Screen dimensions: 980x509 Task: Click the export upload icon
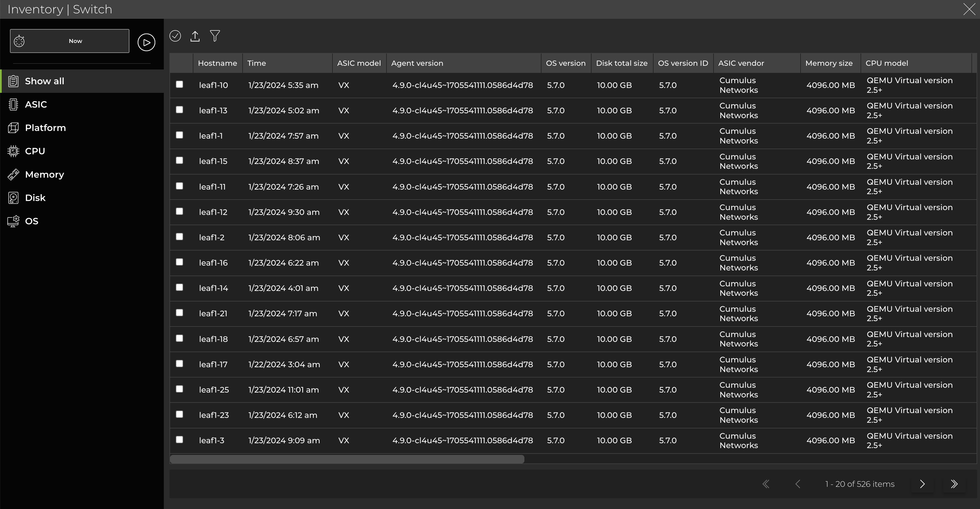point(195,36)
